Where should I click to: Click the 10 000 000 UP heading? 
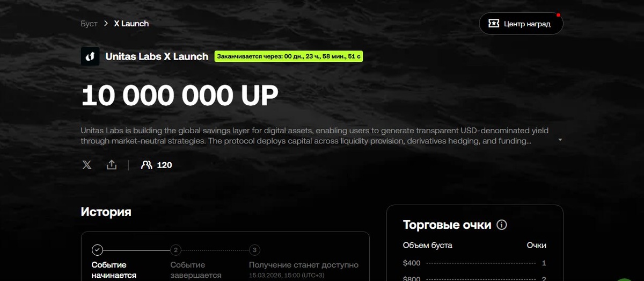[x=180, y=96]
